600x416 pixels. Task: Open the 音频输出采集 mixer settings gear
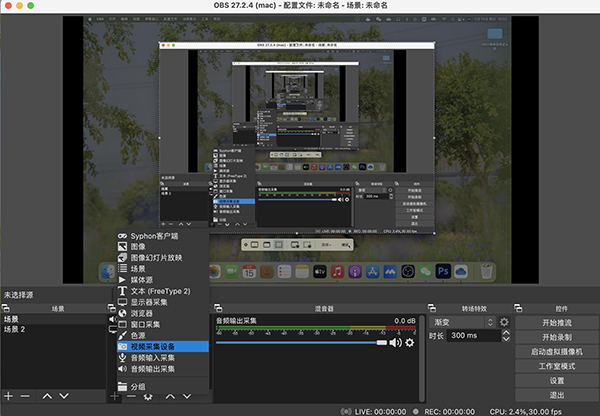pyautogui.click(x=409, y=343)
